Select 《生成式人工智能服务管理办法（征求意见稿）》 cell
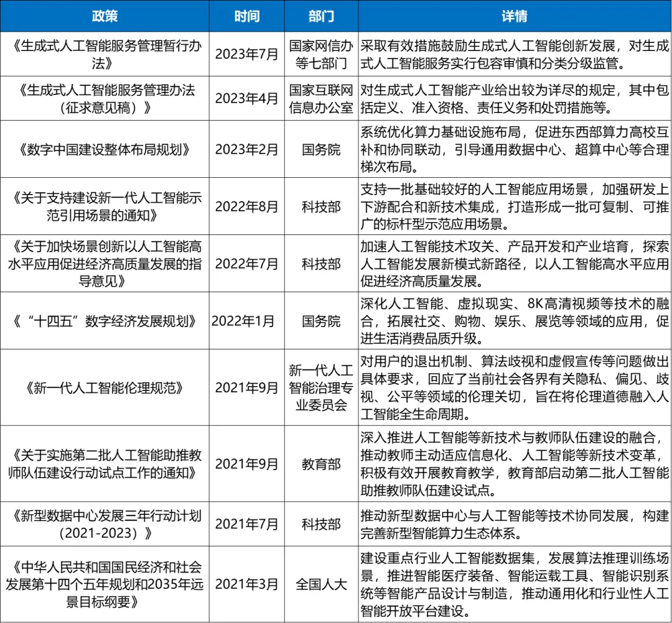This screenshot has height=623, width=672. (105, 98)
